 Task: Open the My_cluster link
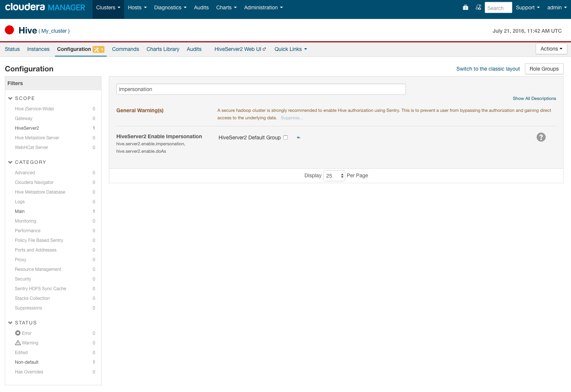(54, 31)
